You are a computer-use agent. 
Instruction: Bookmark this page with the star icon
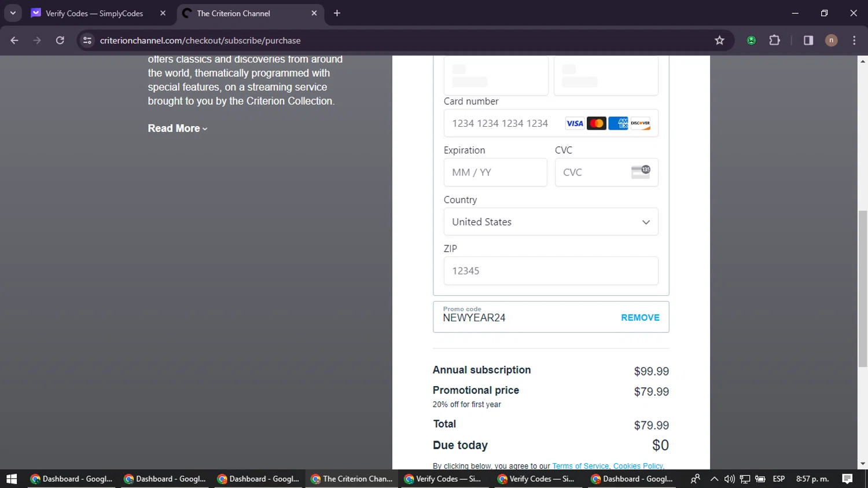click(719, 41)
